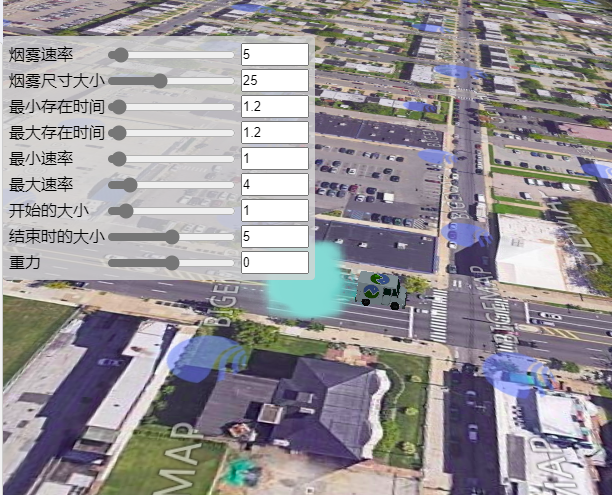The image size is (612, 495).
Task: Select the truck model on the road
Action: tap(381, 289)
